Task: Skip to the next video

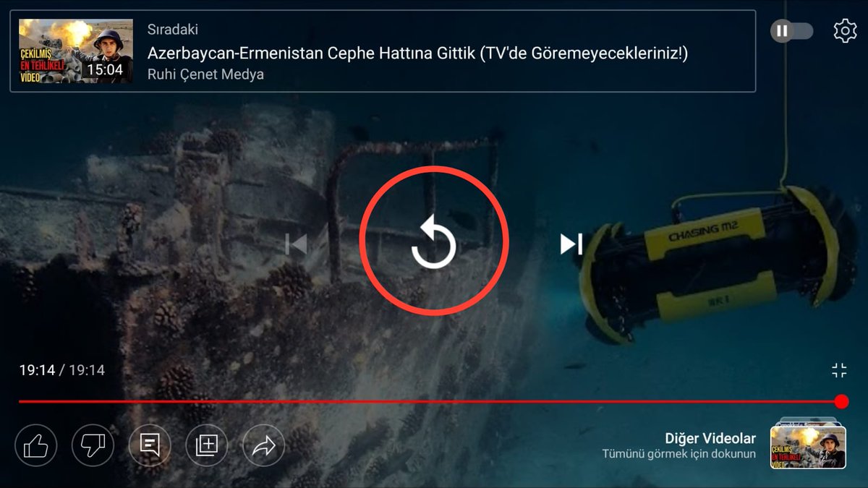Action: (571, 244)
